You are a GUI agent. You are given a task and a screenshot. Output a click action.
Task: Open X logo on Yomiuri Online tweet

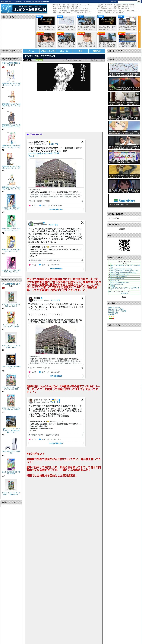point(82,142)
